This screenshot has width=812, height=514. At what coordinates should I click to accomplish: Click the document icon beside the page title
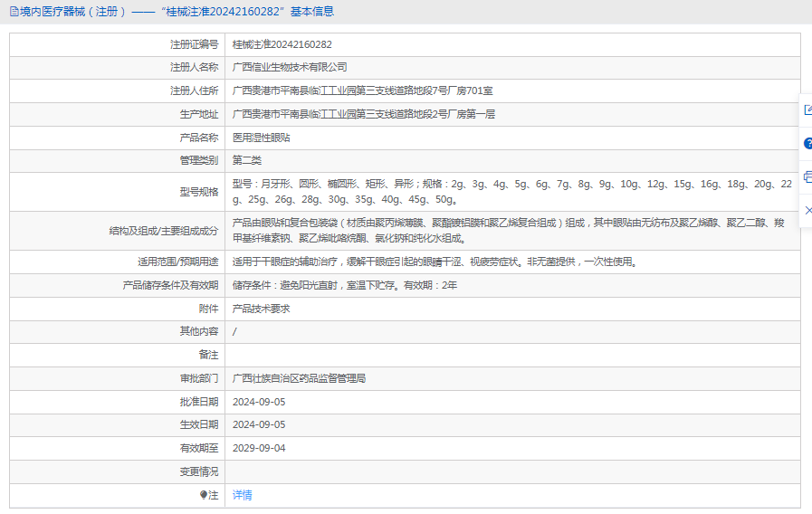click(x=13, y=12)
